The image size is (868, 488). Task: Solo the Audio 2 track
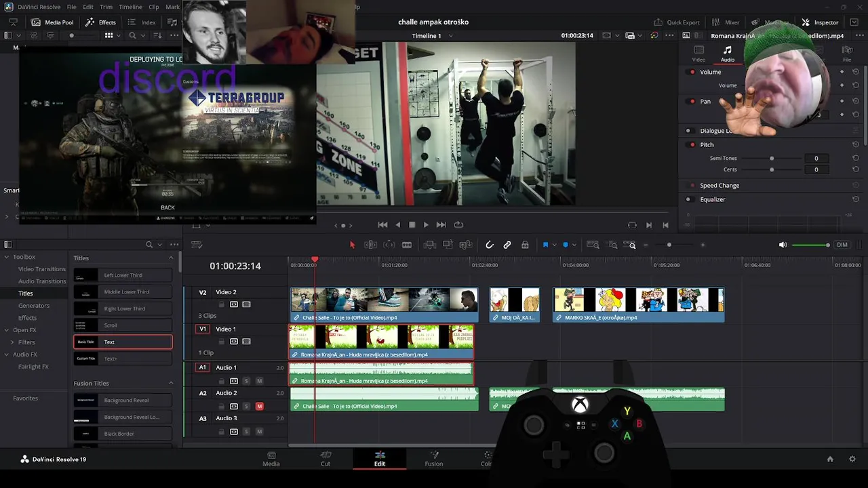coord(246,406)
